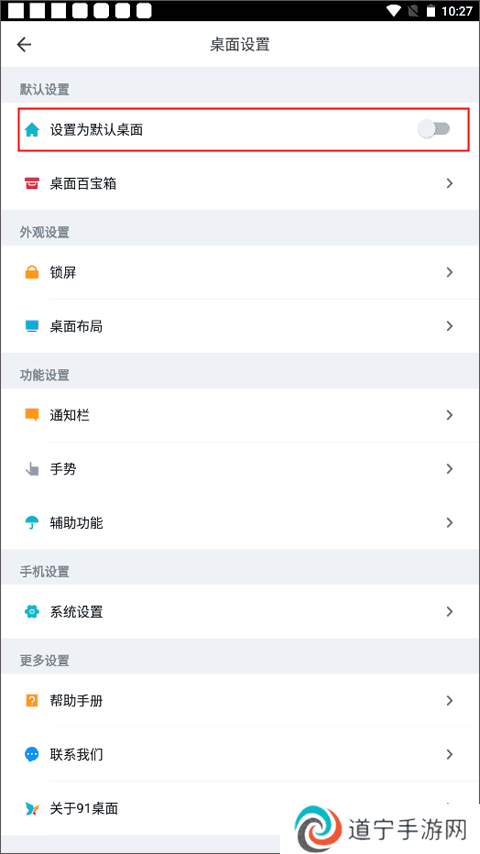
Task: Tap the blue desktop layout icon
Action: click(x=32, y=326)
